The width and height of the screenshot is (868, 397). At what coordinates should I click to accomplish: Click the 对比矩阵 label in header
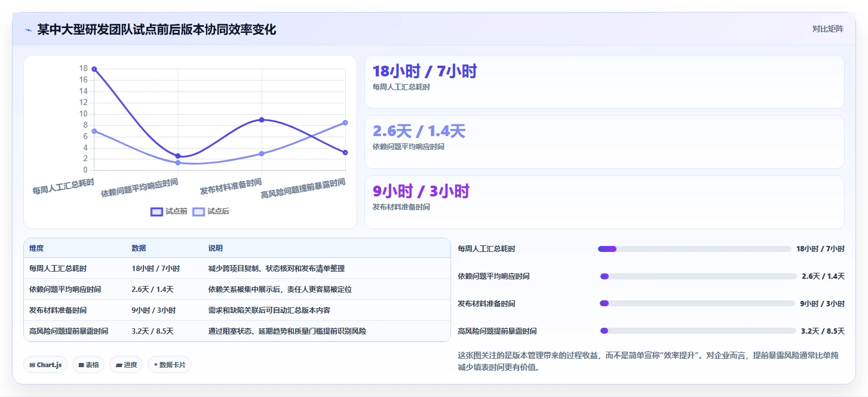[x=827, y=29]
